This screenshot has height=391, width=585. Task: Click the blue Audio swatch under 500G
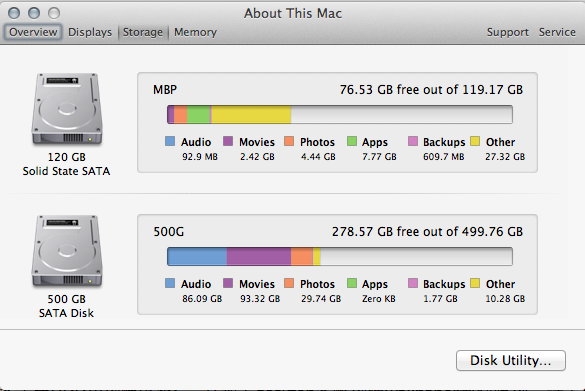[x=170, y=283]
